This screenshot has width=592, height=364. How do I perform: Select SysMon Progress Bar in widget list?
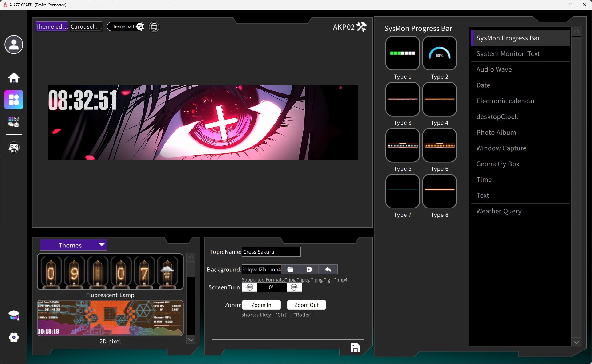pos(521,38)
